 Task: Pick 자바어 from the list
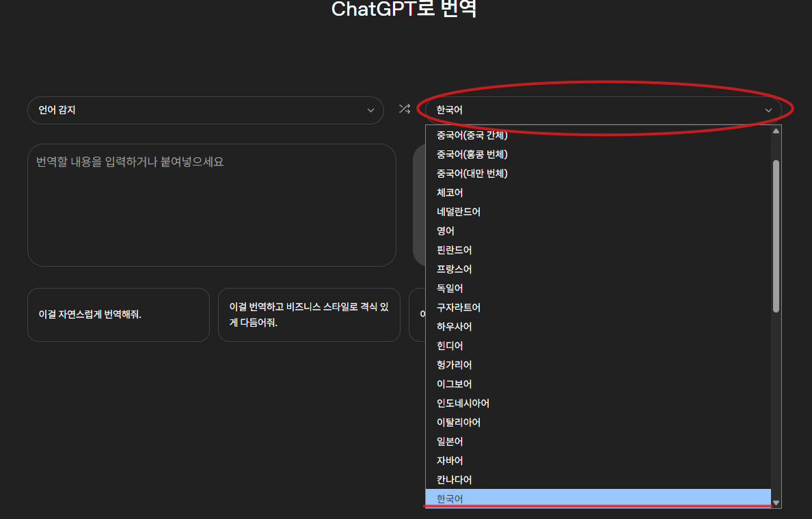[x=598, y=461]
